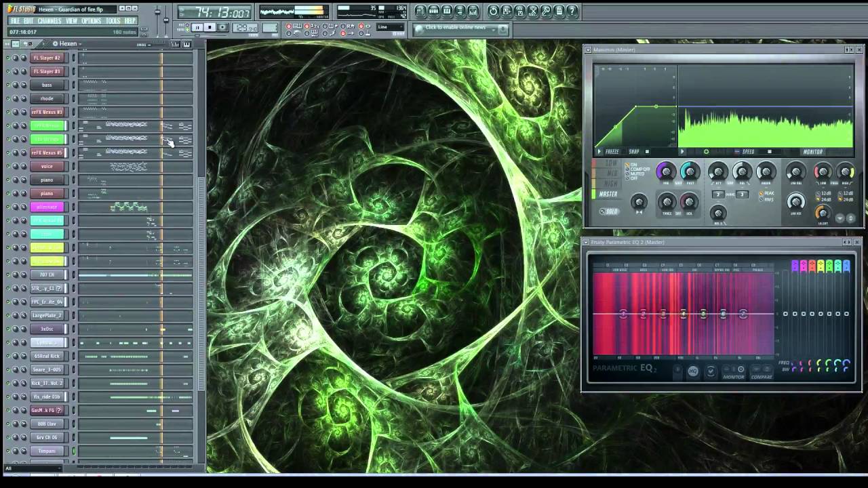Open the Maximus plugin menu arrow
868x488 pixels.
pyautogui.click(x=588, y=49)
